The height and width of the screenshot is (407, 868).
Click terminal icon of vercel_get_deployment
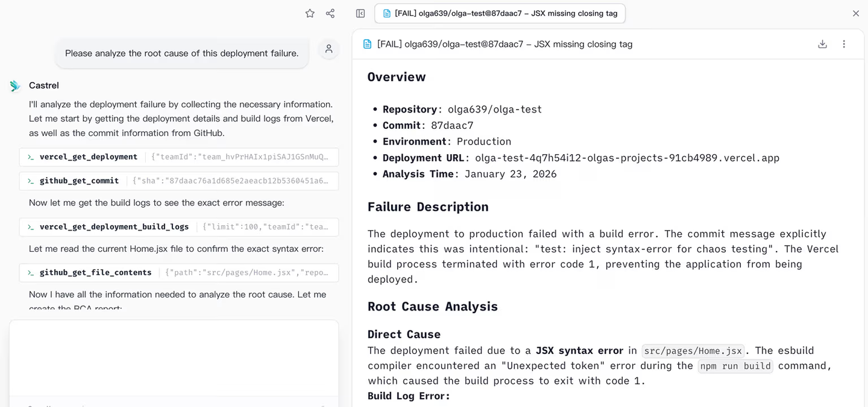click(30, 157)
